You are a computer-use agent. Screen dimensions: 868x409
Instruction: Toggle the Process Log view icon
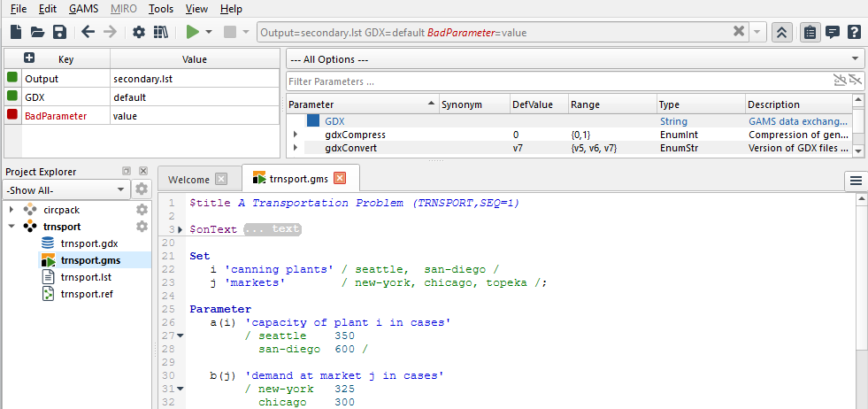point(832,32)
